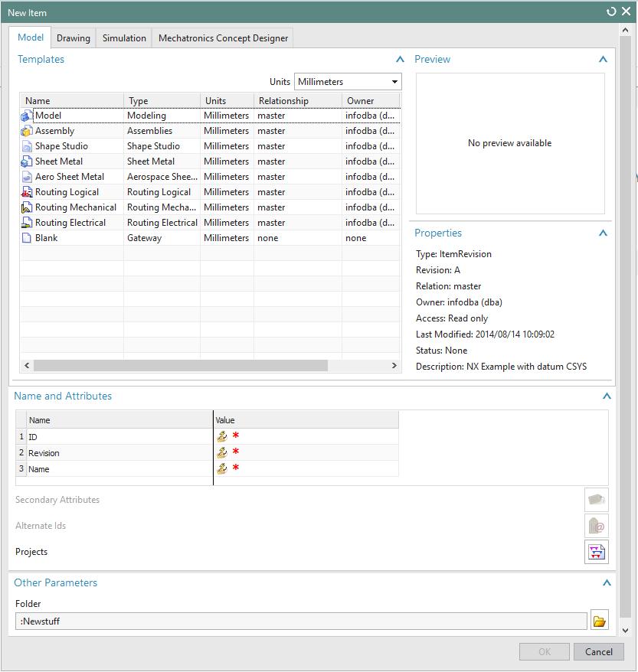Sort templates by the Relationship column header
Viewport: 638px width, 672px height.
pos(298,101)
